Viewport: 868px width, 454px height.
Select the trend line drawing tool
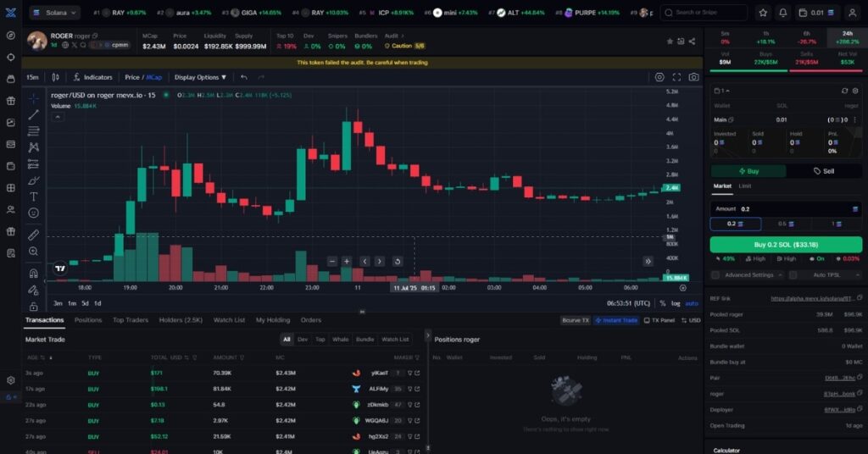(x=33, y=114)
